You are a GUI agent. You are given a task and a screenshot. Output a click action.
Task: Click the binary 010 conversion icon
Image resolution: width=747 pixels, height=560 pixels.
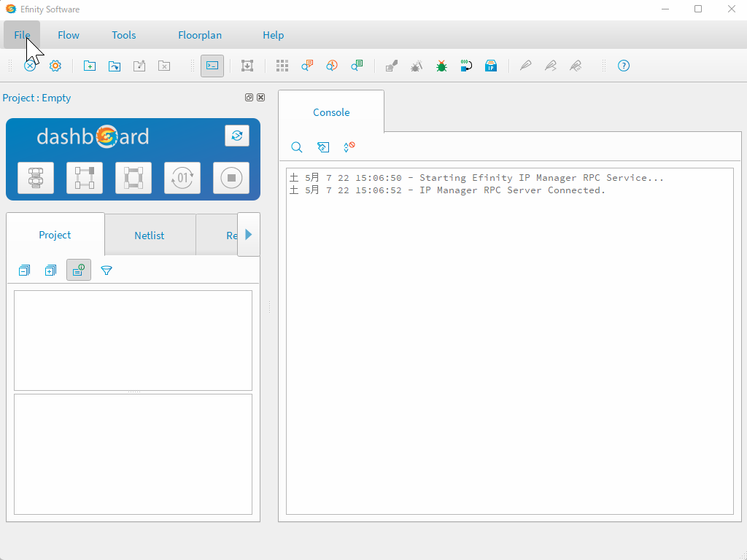coord(466,66)
